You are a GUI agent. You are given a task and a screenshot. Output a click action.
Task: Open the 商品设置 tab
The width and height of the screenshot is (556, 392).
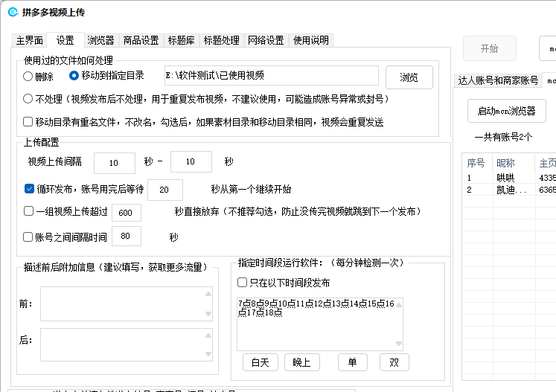141,40
